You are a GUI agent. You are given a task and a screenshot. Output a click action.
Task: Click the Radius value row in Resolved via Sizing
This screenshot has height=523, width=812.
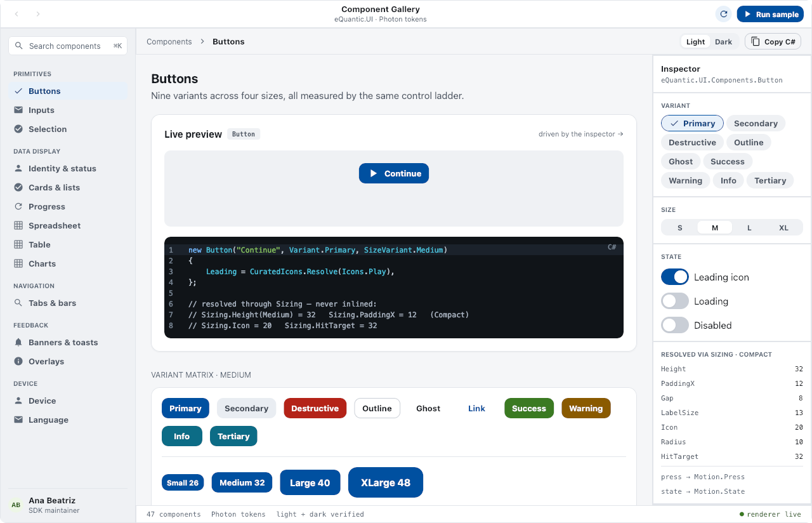tap(732, 442)
